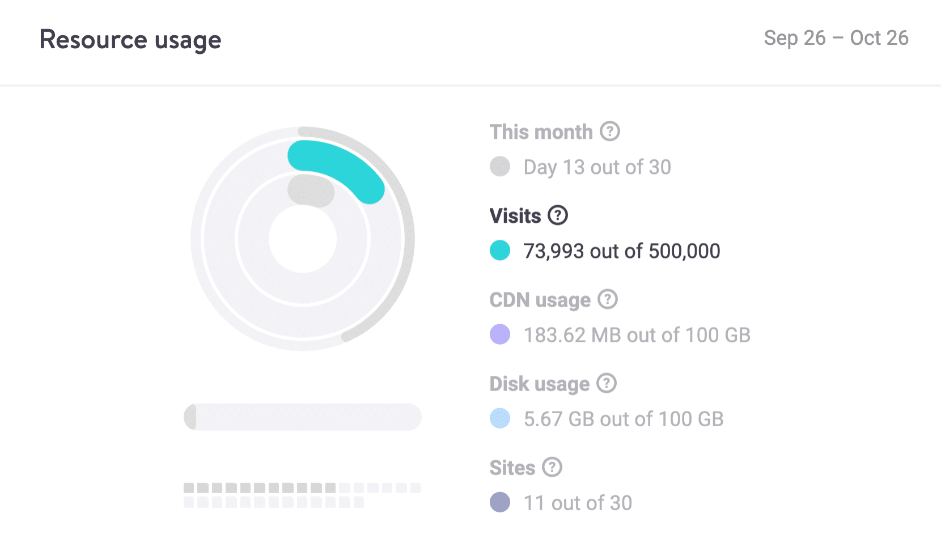The width and height of the screenshot is (941, 560).
Task: Click the gray Day 13 indicator dot
Action: pyautogui.click(x=500, y=166)
